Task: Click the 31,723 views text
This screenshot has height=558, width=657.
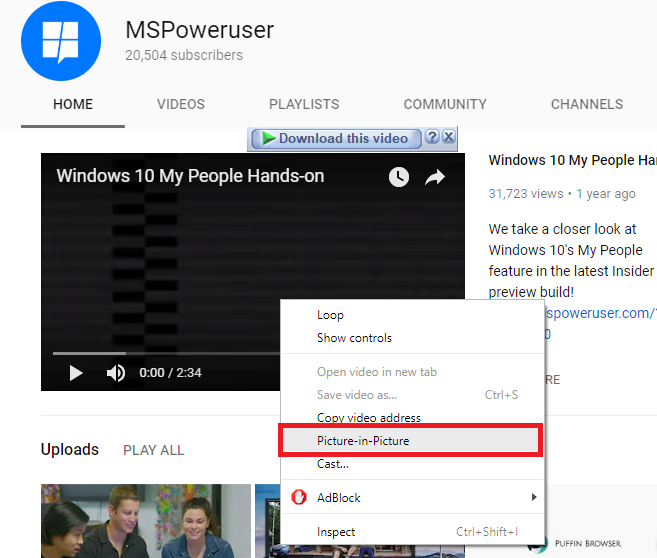Action: [x=526, y=194]
